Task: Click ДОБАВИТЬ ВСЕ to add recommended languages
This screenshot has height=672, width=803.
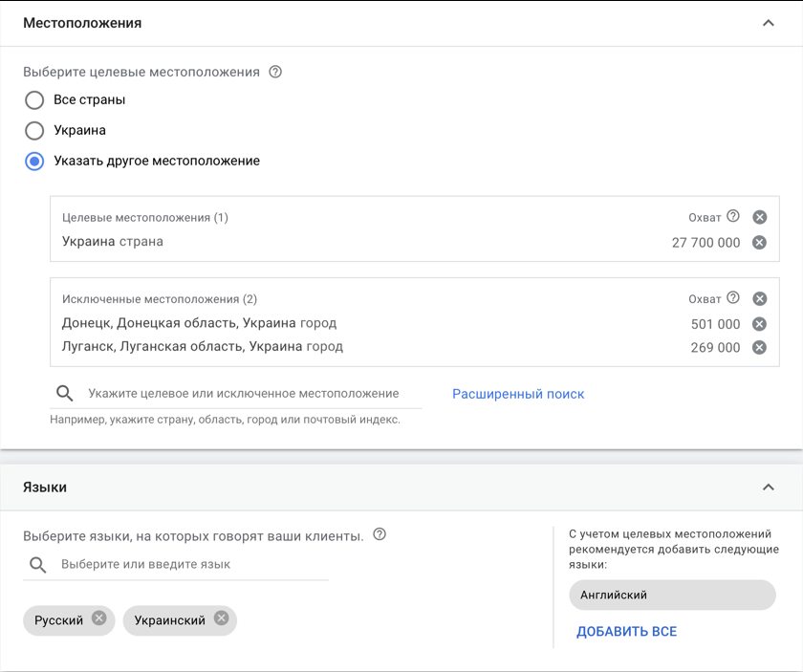Action: pyautogui.click(x=626, y=632)
